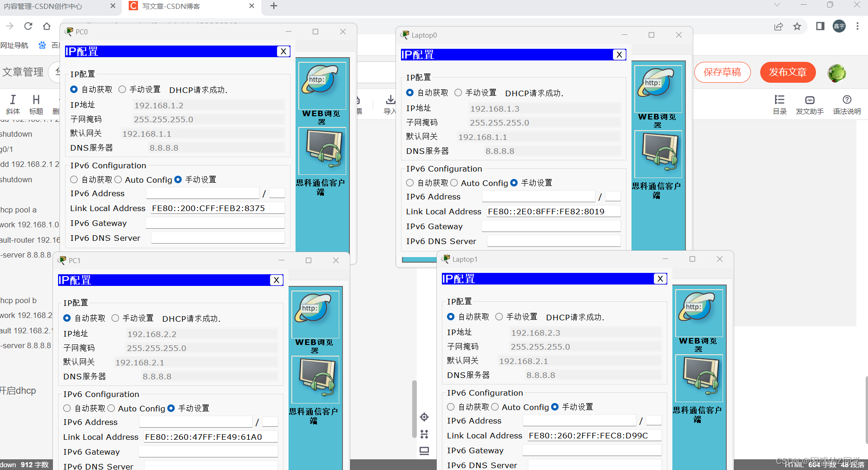Select 手动设置 IPv4 radio in Laptop0
The width and height of the screenshot is (868, 470).
tap(458, 93)
